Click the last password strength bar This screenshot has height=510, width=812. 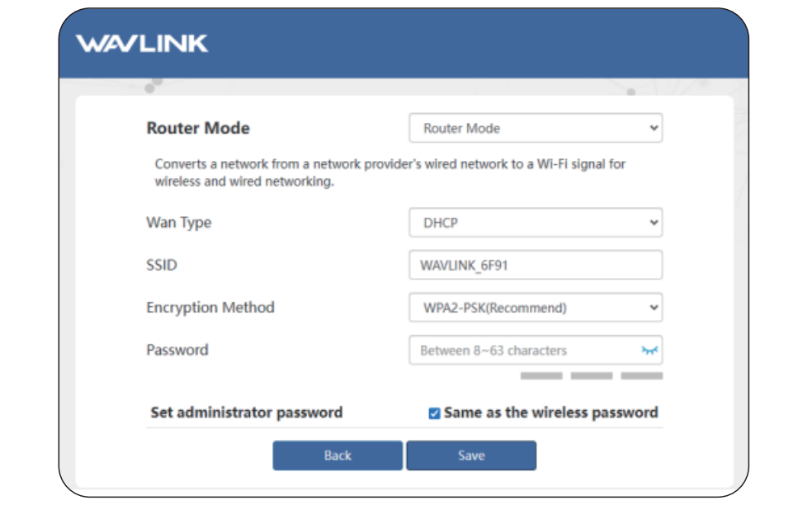click(642, 376)
